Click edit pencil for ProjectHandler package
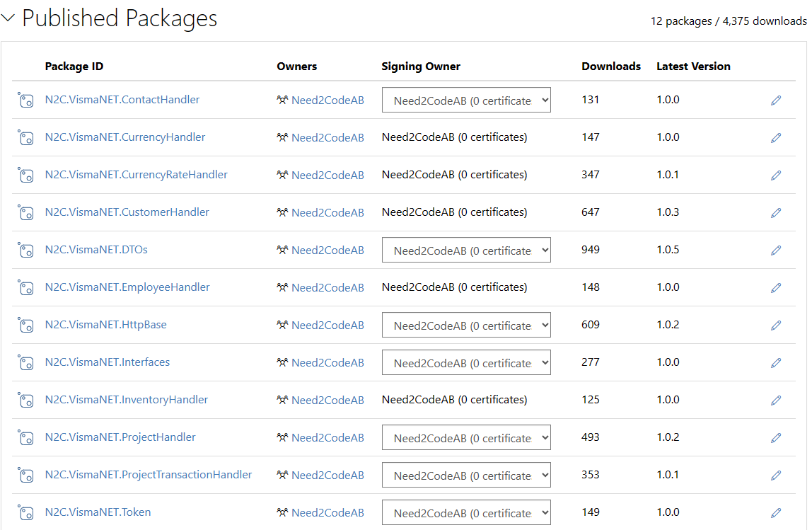Viewport: 812px width, 530px height. [x=776, y=438]
